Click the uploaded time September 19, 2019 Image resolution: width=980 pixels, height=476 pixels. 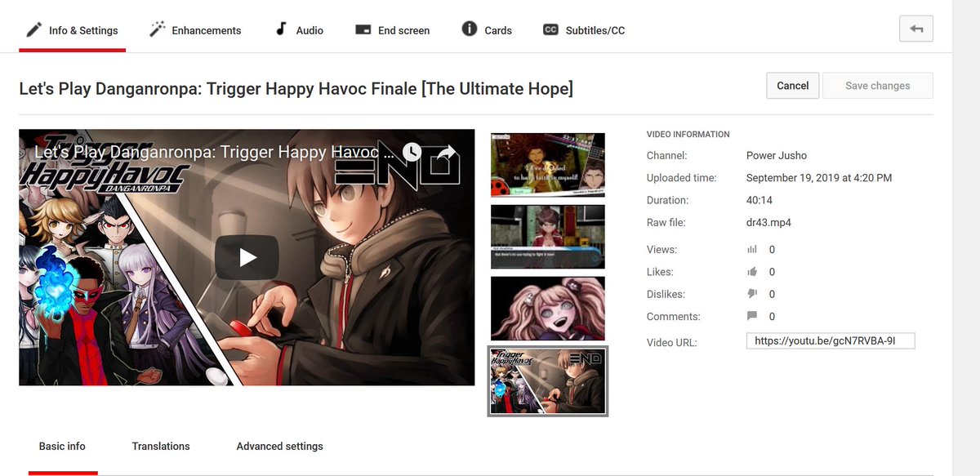coord(819,177)
